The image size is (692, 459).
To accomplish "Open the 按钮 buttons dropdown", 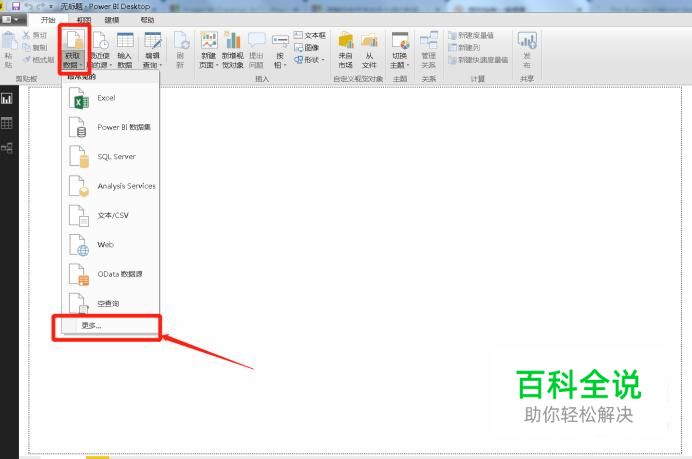I will click(x=280, y=49).
